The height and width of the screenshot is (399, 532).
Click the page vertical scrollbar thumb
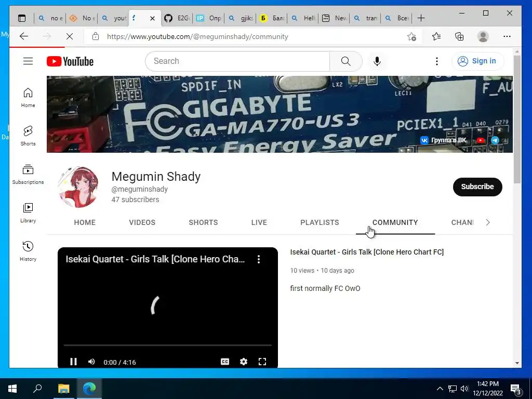[517, 119]
